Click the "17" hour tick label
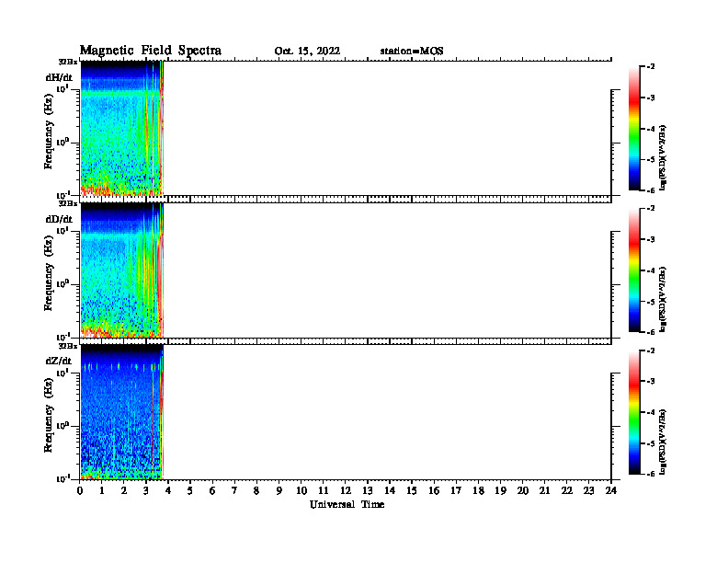 (x=456, y=490)
